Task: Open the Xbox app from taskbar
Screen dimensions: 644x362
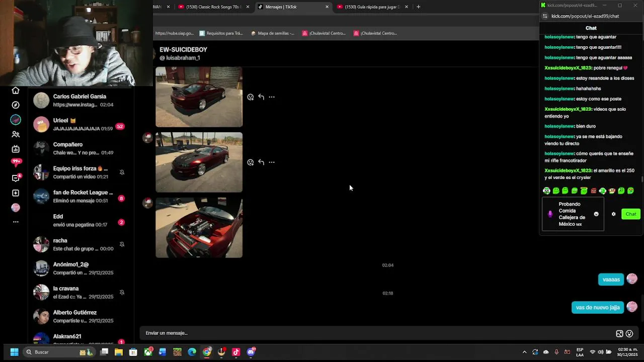Action: (148, 352)
